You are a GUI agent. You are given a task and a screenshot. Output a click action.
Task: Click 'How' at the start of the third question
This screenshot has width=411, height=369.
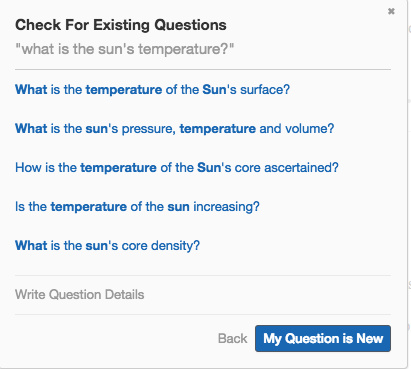28,167
